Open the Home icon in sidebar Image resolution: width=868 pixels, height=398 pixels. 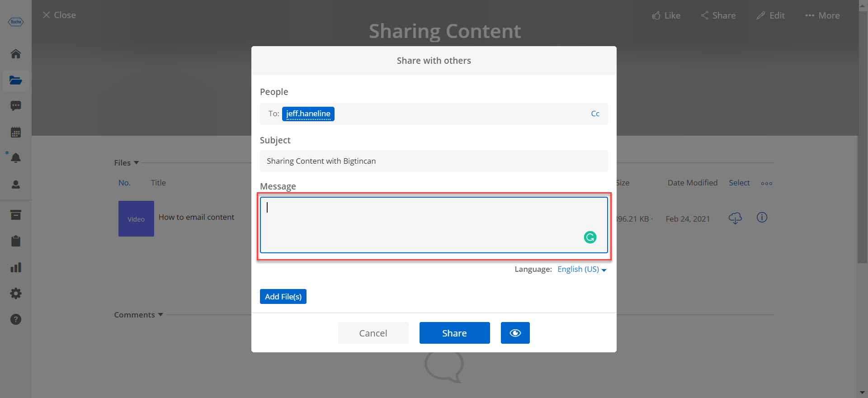tap(16, 54)
